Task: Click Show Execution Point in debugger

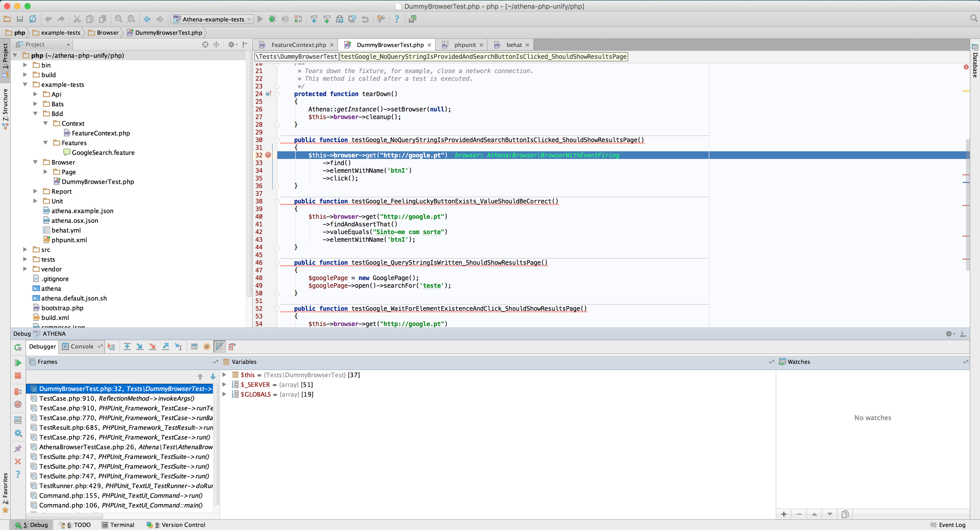Action: point(112,347)
